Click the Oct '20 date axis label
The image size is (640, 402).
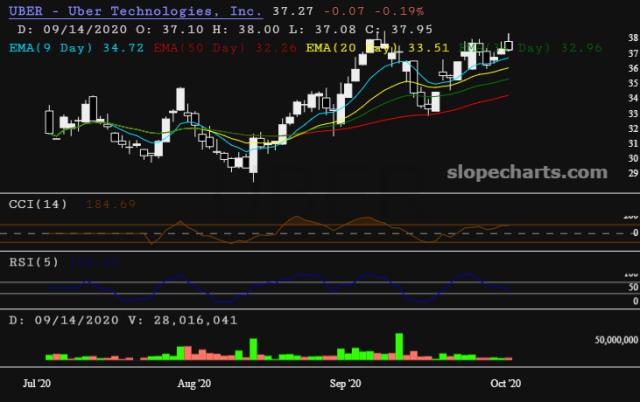pyautogui.click(x=502, y=383)
